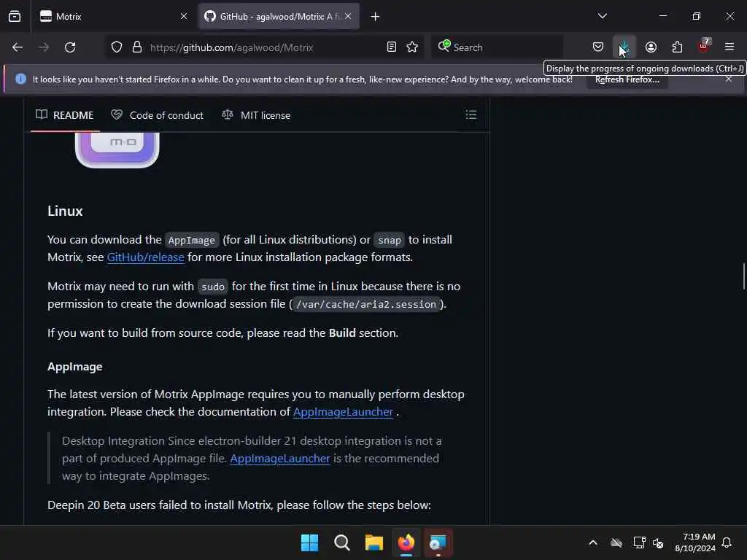Select the README tab
747x560 pixels.
65,115
